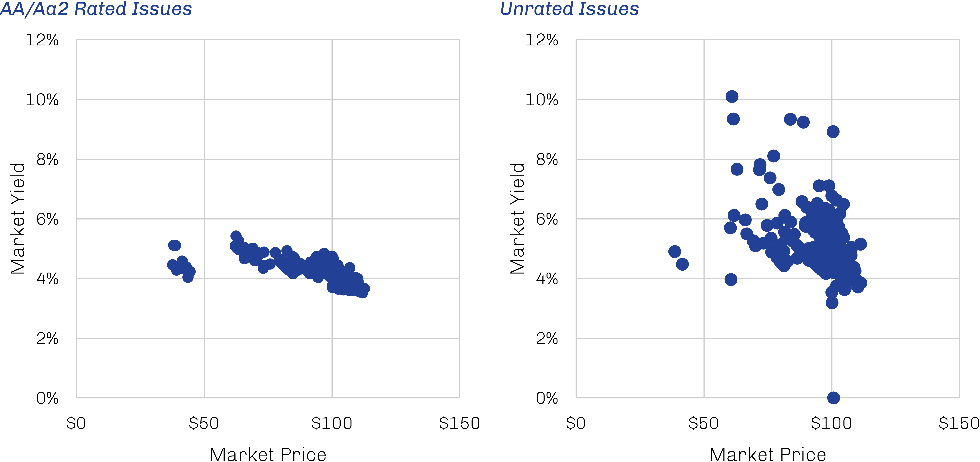Viewport: 980px width, 462px height.
Task: Select the zero-yield outlier point at $100
Action: pos(834,398)
